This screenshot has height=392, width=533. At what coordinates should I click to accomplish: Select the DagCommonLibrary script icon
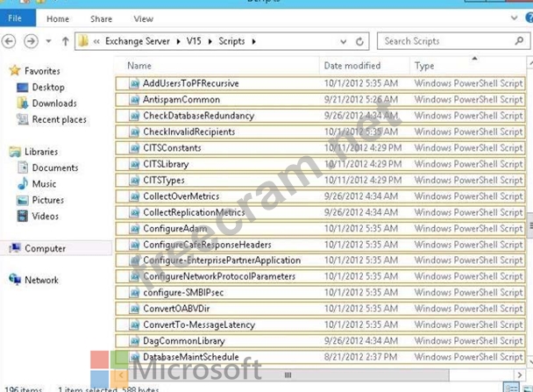135,341
